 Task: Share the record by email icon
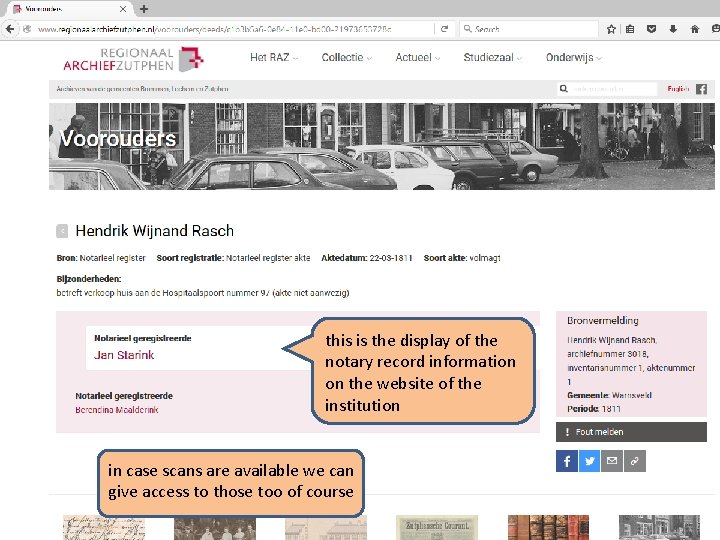click(612, 461)
